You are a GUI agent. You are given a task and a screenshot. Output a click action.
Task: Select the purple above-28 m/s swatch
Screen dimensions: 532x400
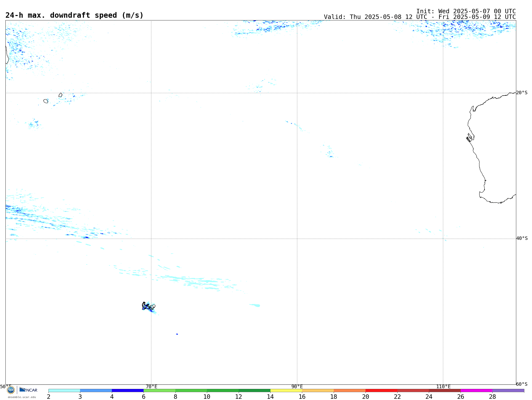tap(508, 391)
